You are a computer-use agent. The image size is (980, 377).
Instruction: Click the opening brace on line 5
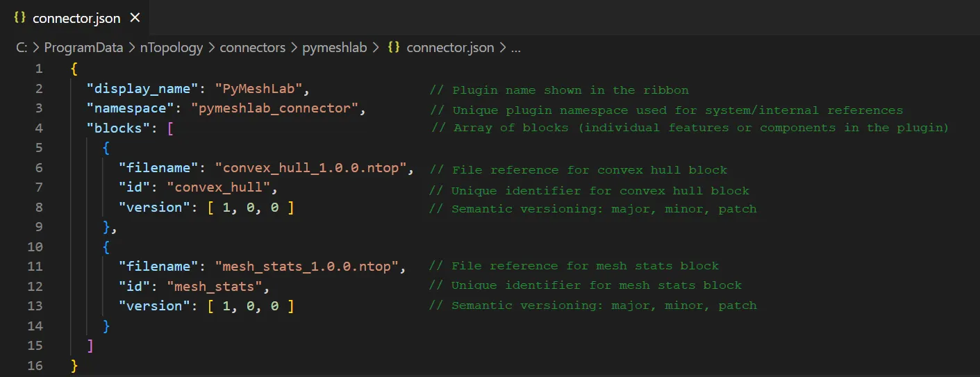click(x=106, y=148)
